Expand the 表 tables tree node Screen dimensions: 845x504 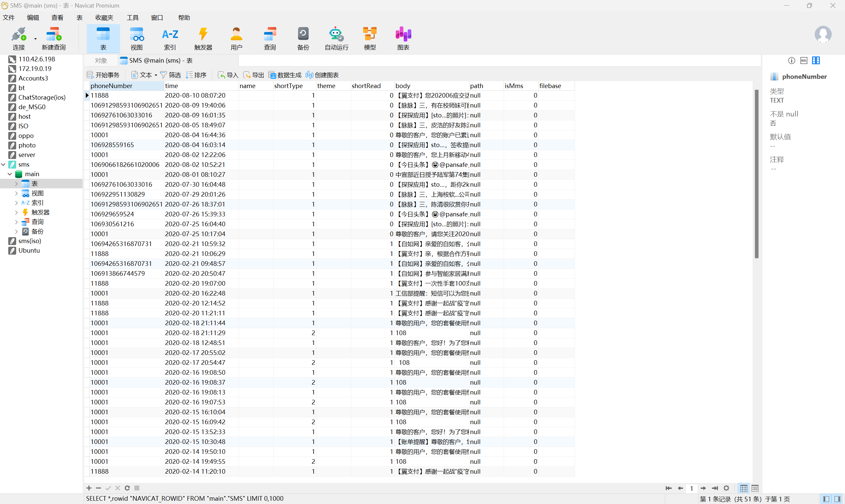pos(16,184)
